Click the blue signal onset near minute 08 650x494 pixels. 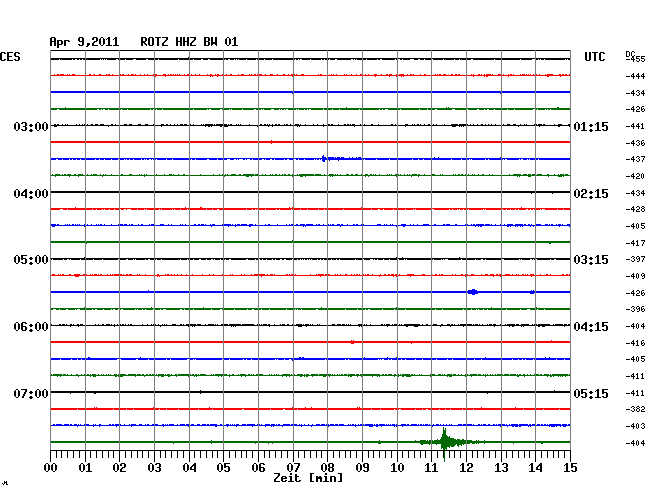click(x=324, y=158)
